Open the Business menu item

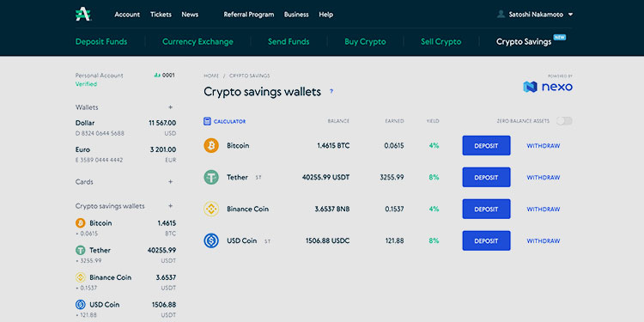tap(296, 15)
